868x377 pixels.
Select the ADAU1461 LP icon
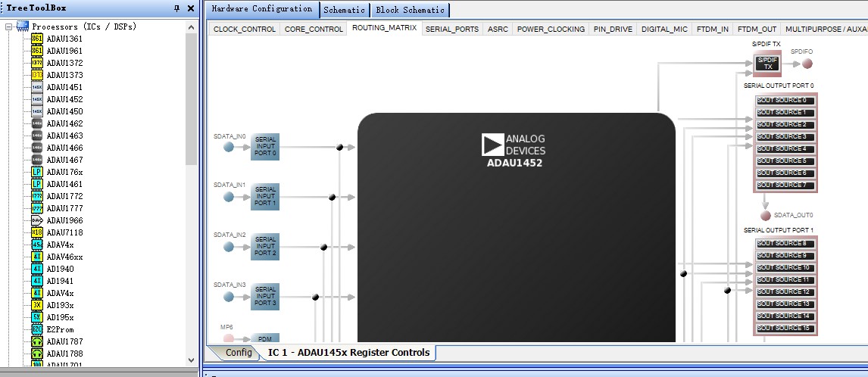pos(37,184)
